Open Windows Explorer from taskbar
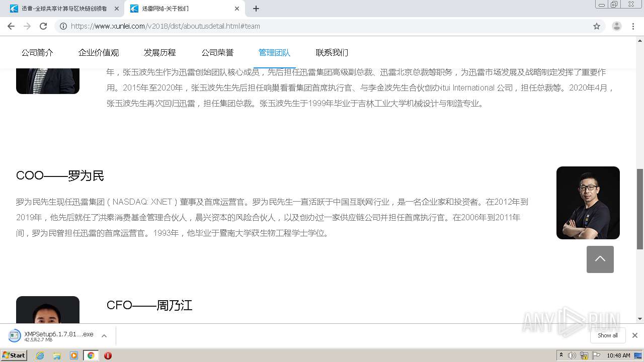The width and height of the screenshot is (644, 362). coord(57,355)
